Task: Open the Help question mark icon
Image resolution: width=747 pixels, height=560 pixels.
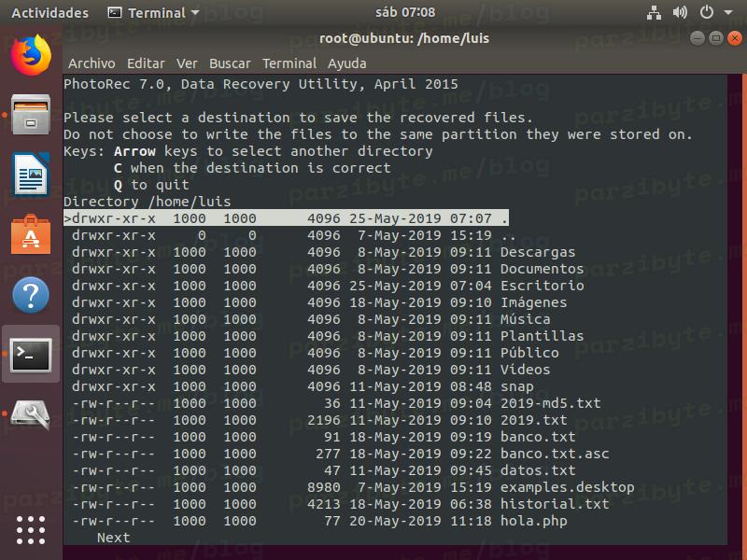Action: click(31, 295)
